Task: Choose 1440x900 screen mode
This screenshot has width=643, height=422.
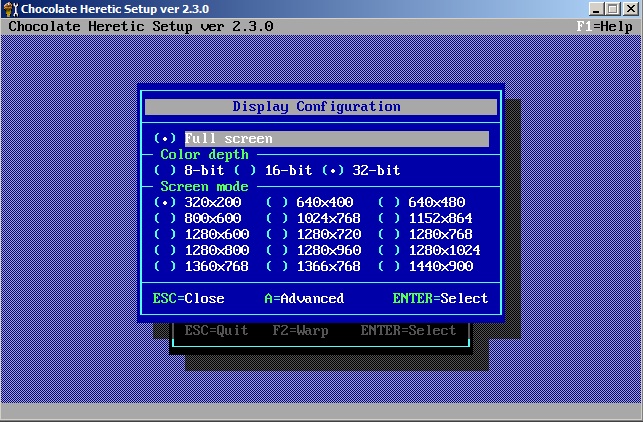Action: pos(425,266)
